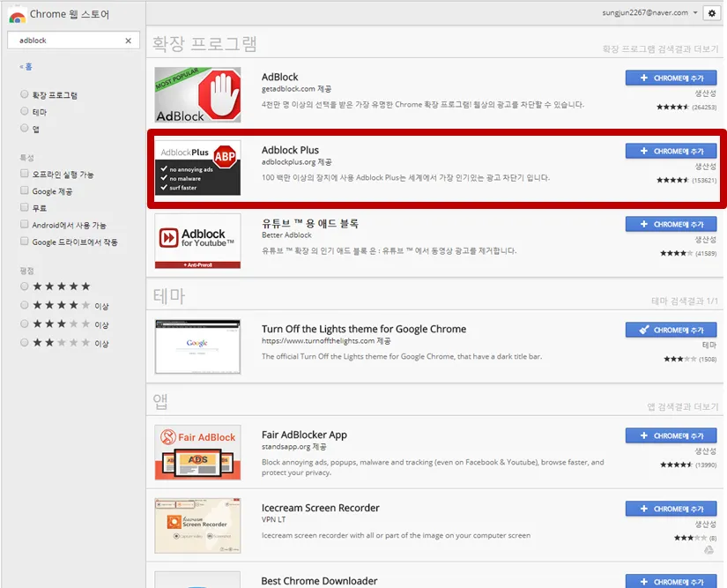Click the getadblock.com 제공 text
This screenshot has height=588, width=727.
tap(296, 89)
